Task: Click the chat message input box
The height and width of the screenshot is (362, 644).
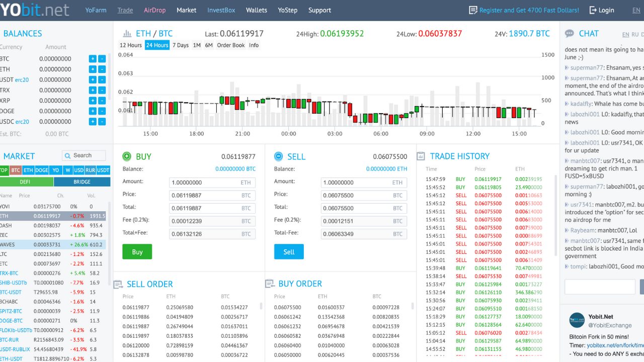Action: pyautogui.click(x=600, y=287)
